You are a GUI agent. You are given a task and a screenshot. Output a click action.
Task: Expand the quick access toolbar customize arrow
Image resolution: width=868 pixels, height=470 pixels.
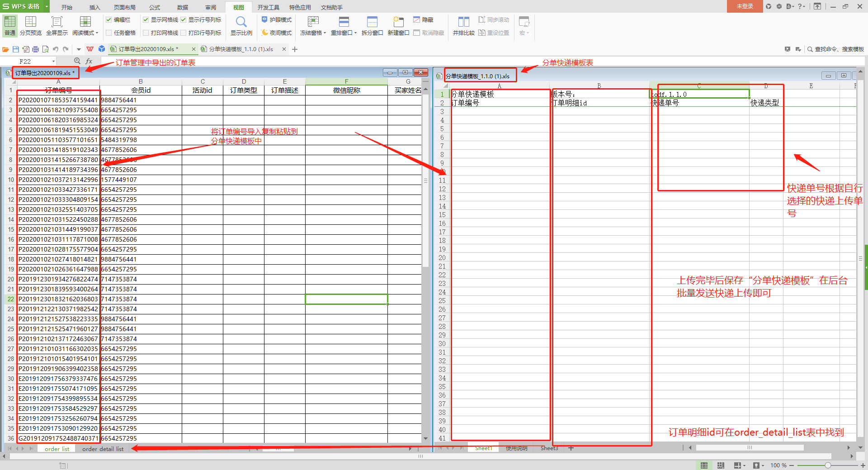pyautogui.click(x=79, y=49)
